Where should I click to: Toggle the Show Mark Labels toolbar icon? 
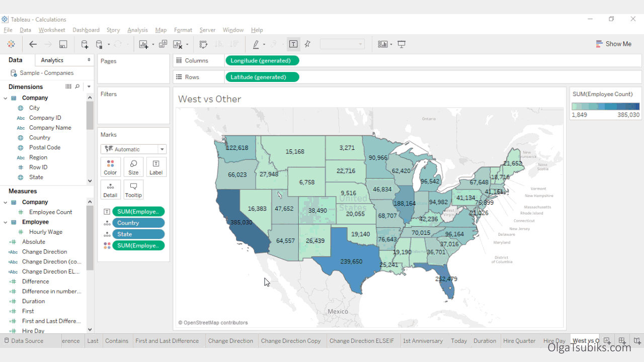(293, 44)
